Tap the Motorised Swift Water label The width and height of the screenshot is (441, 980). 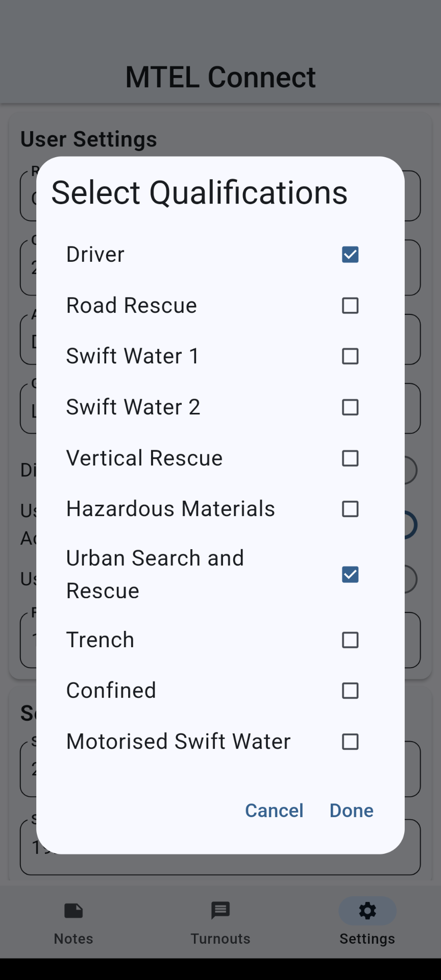pos(178,741)
